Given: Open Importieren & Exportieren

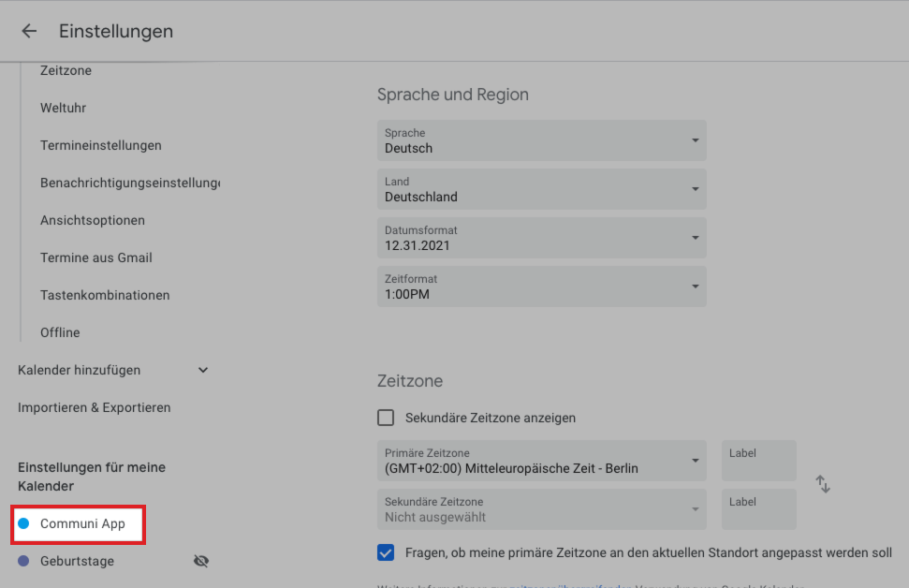Looking at the screenshot, I should click(95, 407).
